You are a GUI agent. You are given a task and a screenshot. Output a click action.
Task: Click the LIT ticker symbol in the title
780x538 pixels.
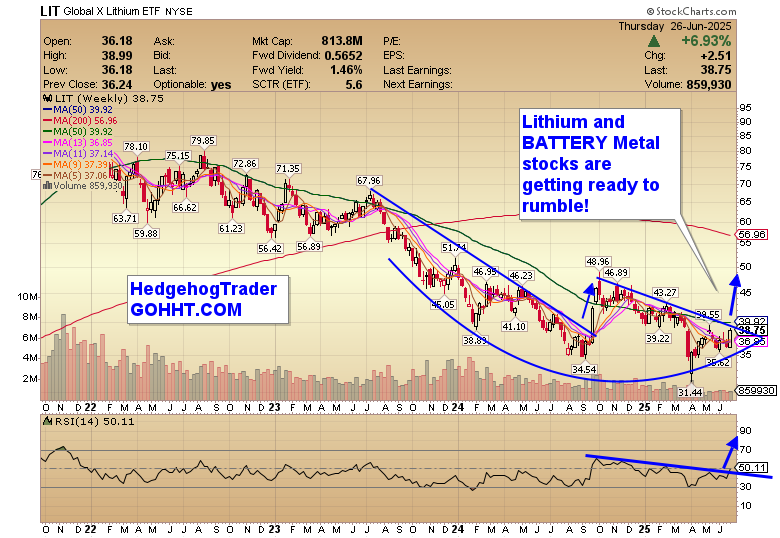(x=50, y=11)
